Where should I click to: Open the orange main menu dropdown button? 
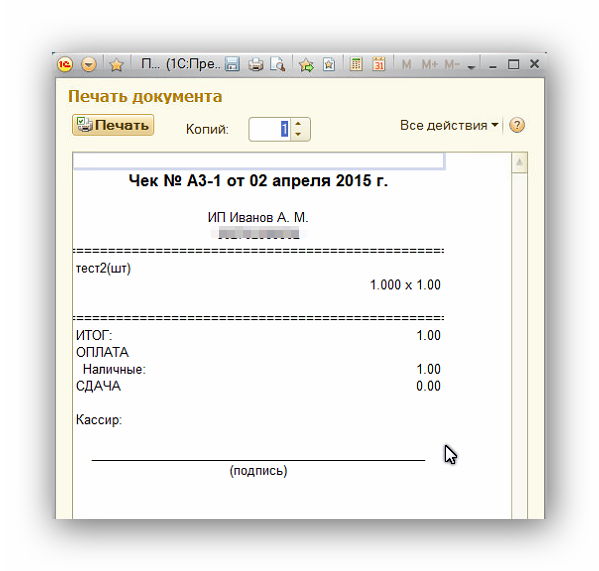(x=89, y=65)
